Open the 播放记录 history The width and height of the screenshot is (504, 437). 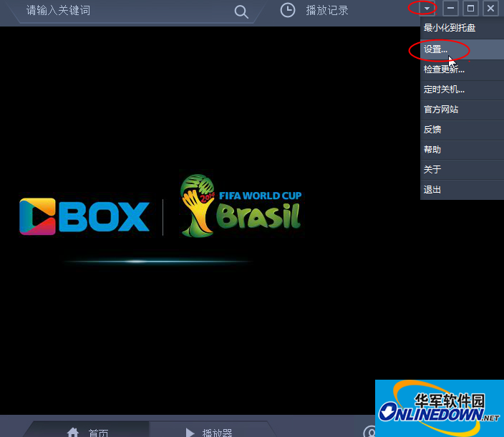(326, 11)
